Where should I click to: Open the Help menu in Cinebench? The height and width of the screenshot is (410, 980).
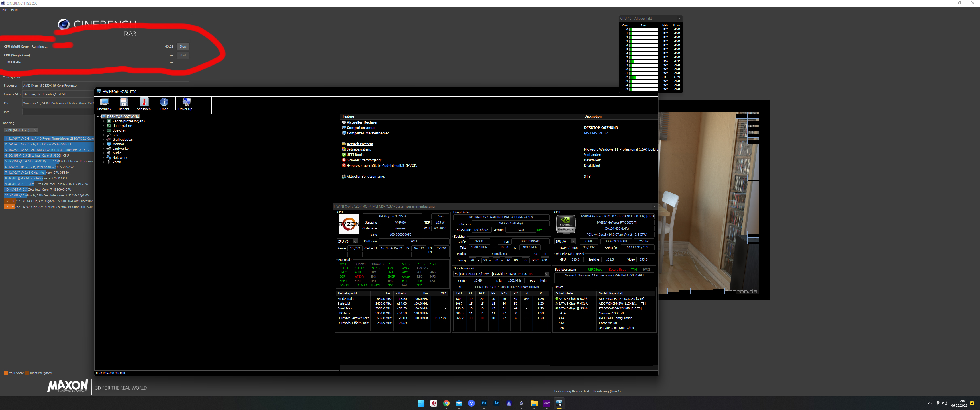(14, 10)
